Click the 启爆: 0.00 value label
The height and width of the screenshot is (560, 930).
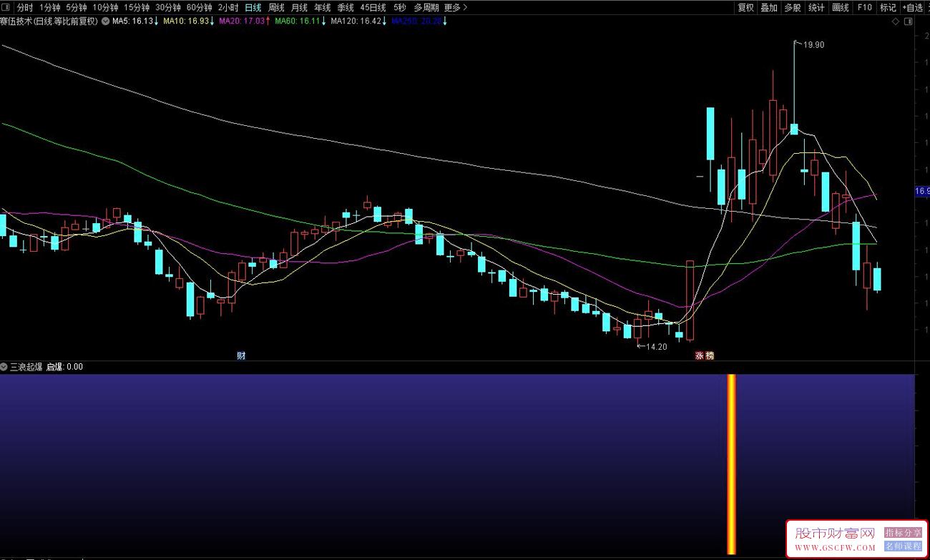64,367
